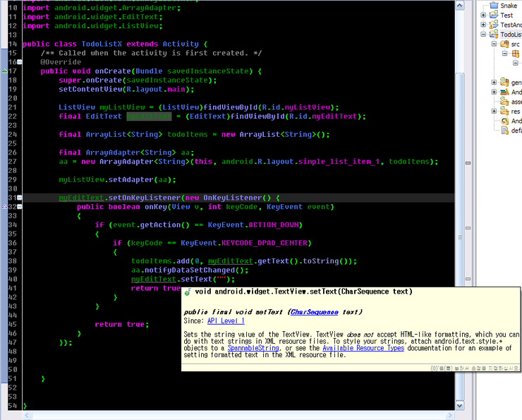
Task: Toggle the fold marker on line 32
Action: pyautogui.click(x=20, y=207)
